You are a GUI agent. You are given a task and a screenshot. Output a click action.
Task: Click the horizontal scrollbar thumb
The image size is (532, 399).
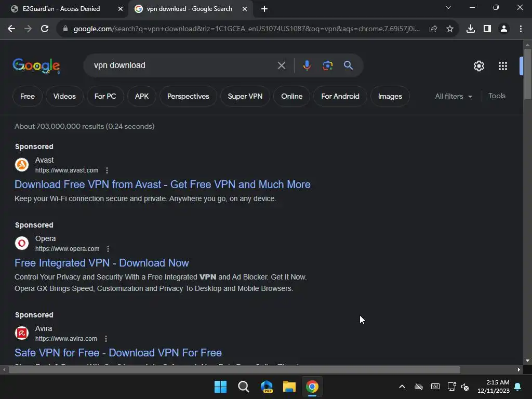tap(234, 370)
